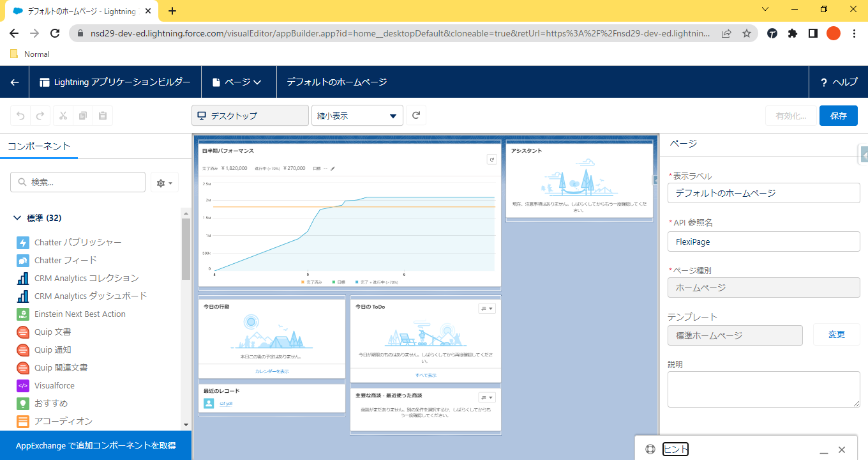Click the refresh icon in 四半期パフォーマンス card
The height and width of the screenshot is (460, 868).
(491, 160)
